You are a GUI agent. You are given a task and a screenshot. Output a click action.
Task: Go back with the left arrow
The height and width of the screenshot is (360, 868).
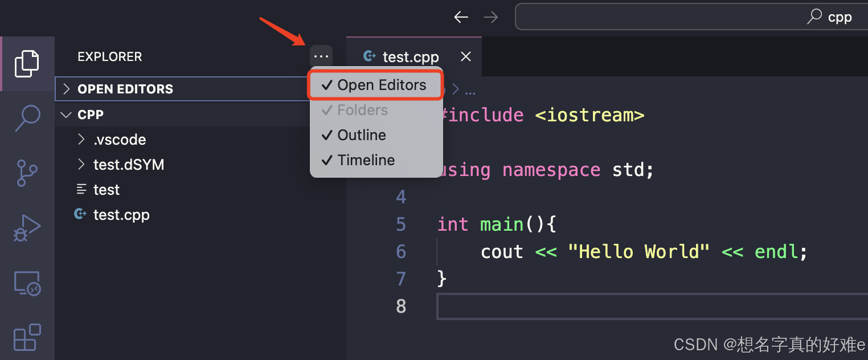click(461, 17)
